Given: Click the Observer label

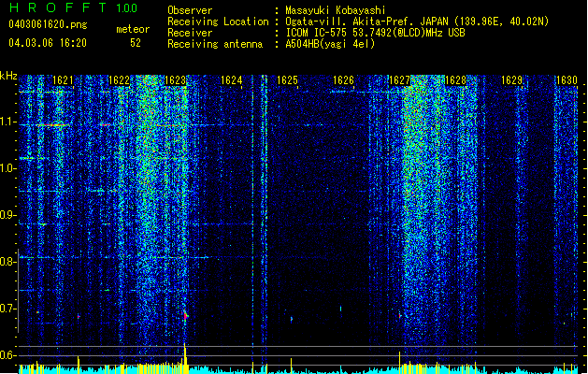Looking at the screenshot, I should click(190, 10).
